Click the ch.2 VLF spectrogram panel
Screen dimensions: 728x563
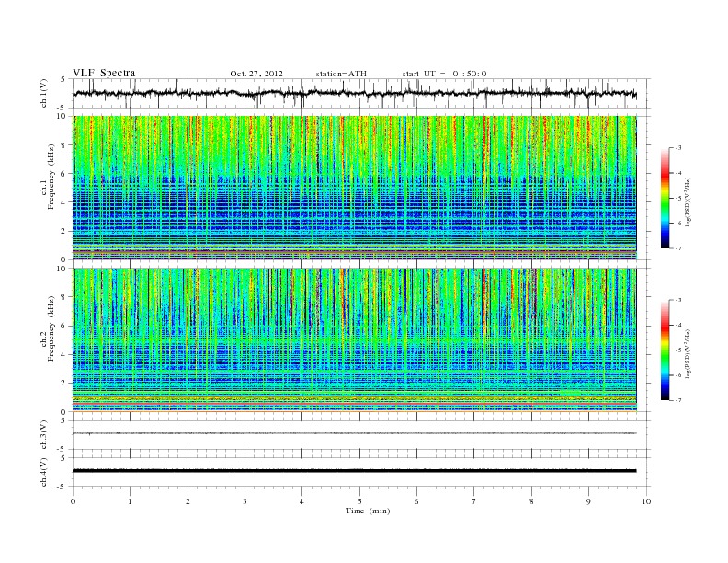coord(354,339)
